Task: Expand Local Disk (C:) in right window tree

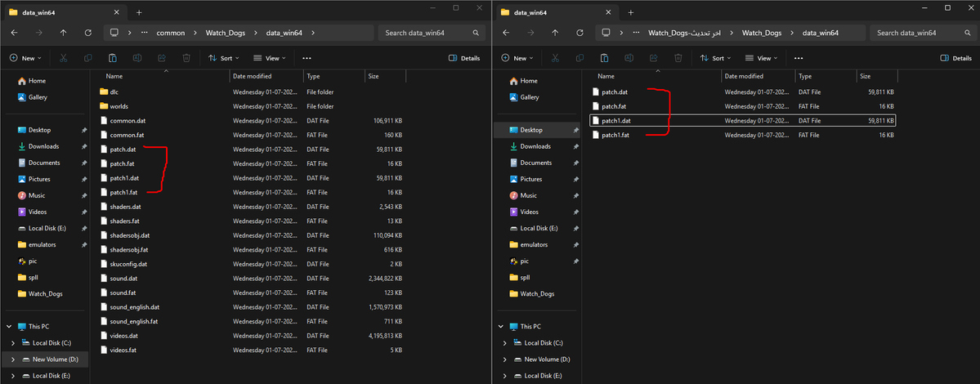Action: point(505,343)
